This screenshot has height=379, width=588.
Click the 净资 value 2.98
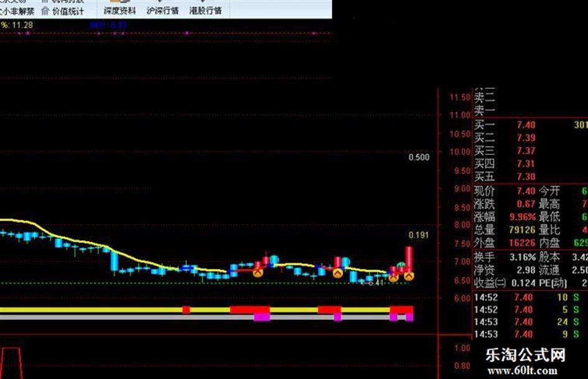coord(526,270)
